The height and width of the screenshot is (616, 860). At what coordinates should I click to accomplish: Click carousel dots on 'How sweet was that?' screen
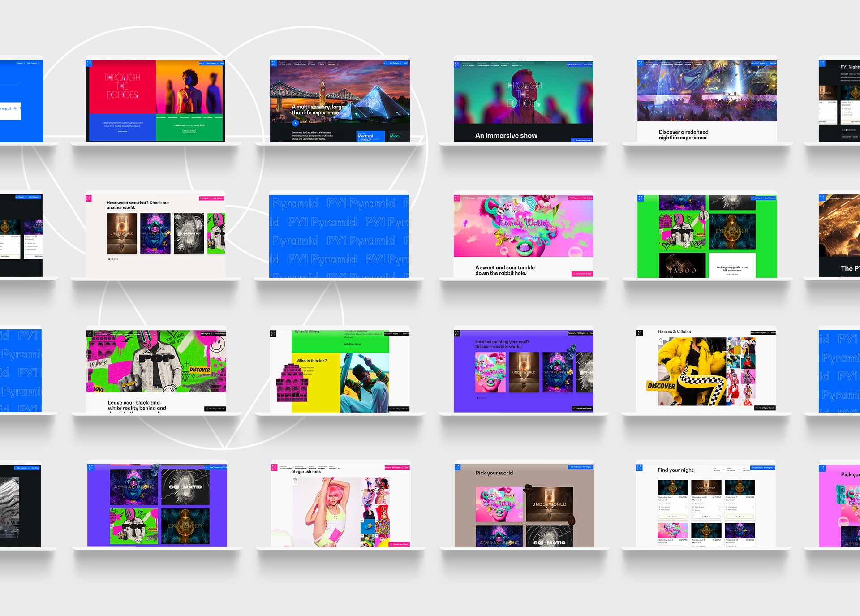[x=113, y=259]
